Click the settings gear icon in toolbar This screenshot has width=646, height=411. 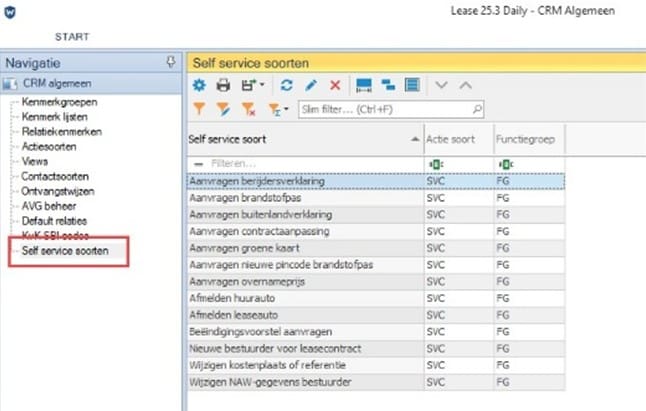coord(199,86)
